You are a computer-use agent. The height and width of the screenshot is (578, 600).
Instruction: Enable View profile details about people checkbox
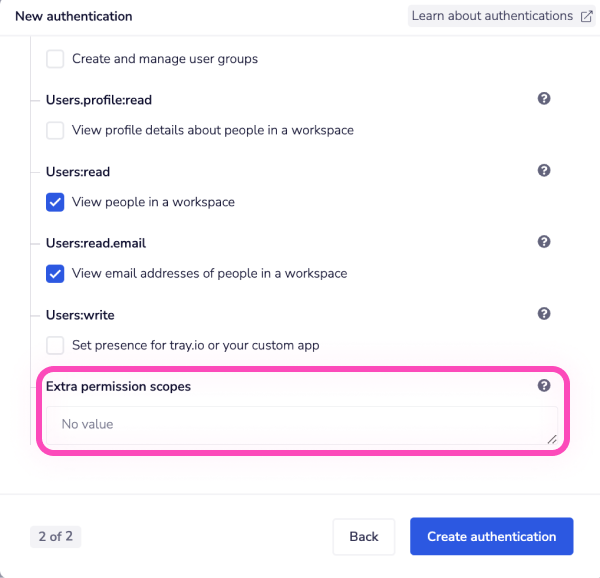click(x=56, y=131)
